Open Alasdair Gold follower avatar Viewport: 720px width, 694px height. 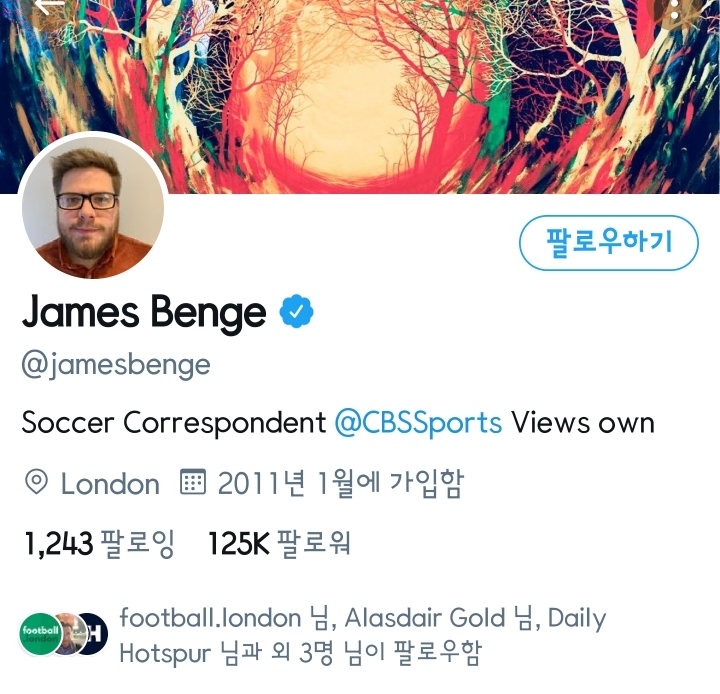pos(70,634)
